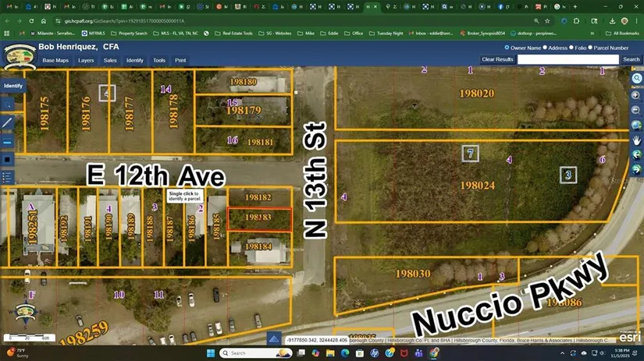644x361 pixels.
Task: Click the top search magnifier map tool
Action: [x=636, y=78]
